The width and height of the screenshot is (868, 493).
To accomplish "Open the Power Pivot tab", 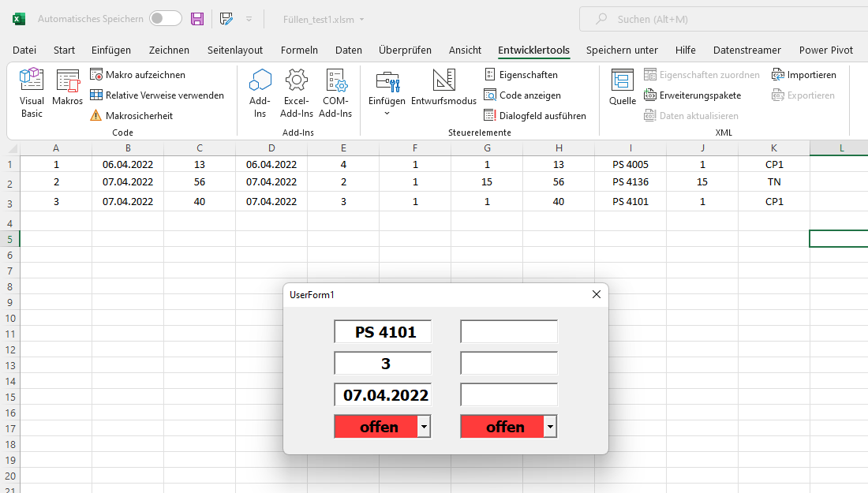I will click(x=826, y=50).
